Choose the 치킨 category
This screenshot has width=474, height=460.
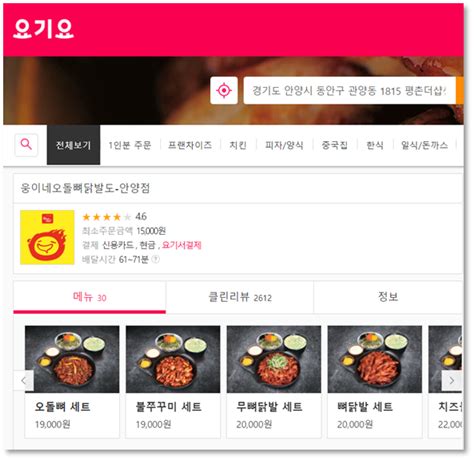coord(238,145)
